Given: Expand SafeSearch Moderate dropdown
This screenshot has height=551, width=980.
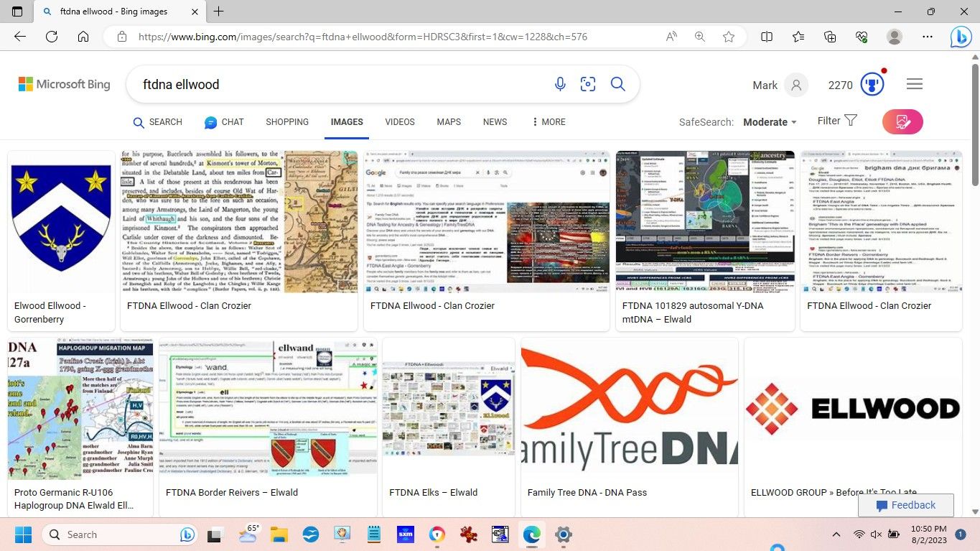Looking at the screenshot, I should (770, 122).
